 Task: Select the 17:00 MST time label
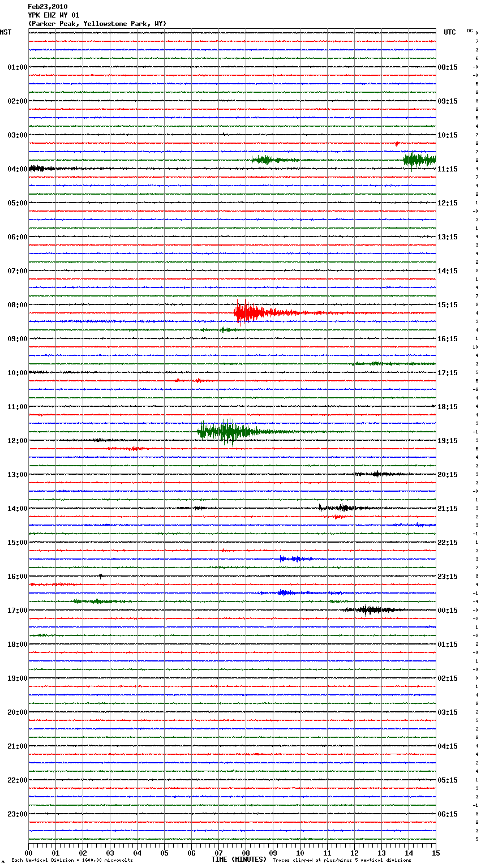pyautogui.click(x=17, y=611)
